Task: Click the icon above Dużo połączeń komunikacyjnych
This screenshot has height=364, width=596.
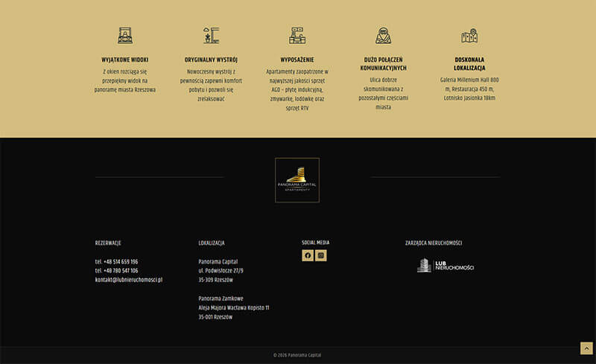Action: tap(383, 35)
